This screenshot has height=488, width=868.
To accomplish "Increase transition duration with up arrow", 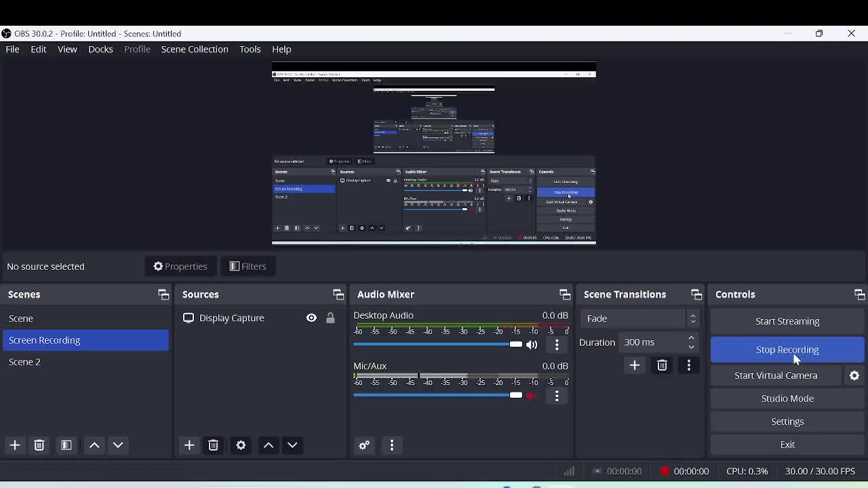I will tap(691, 338).
